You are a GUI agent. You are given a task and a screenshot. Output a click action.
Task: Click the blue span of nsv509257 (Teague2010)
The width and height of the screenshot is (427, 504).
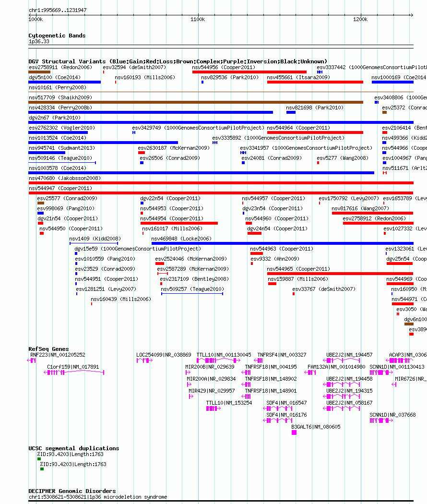pos(192,294)
